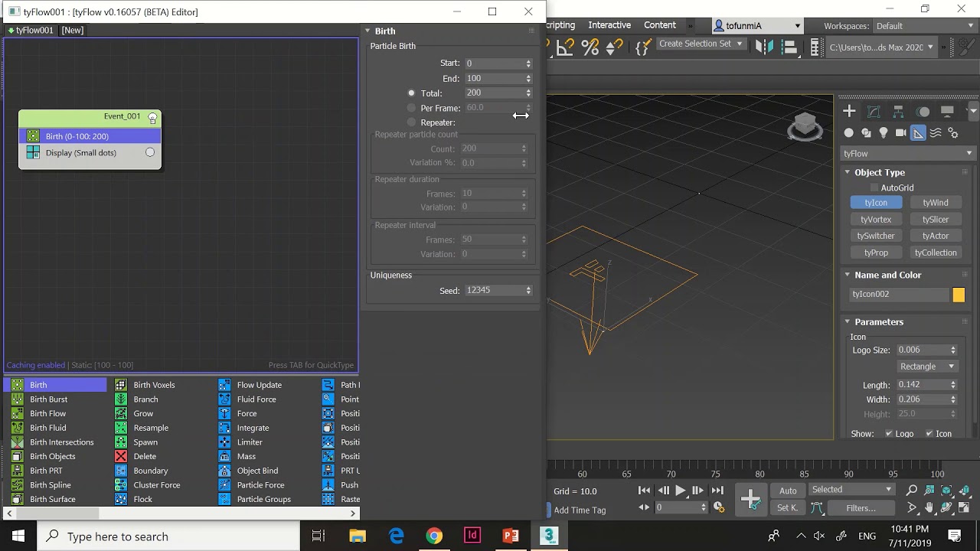980x551 pixels.
Task: Click the Birth operator icon in Event_001
Action: tap(33, 136)
